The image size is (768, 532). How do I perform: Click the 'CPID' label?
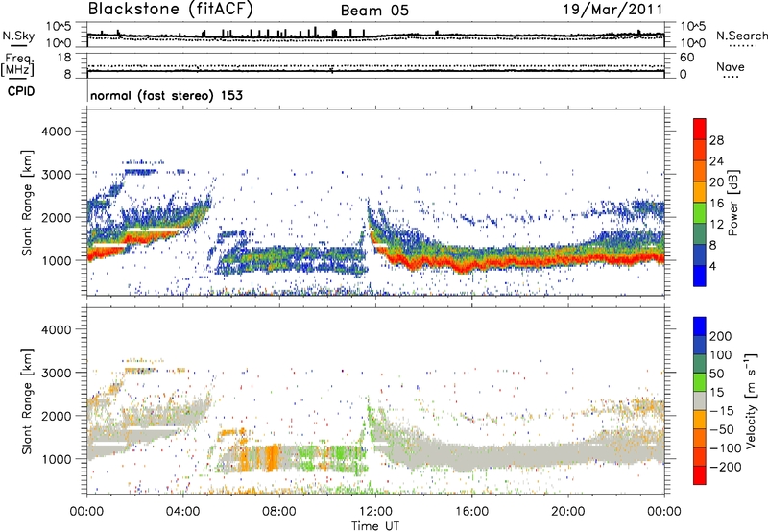click(21, 91)
